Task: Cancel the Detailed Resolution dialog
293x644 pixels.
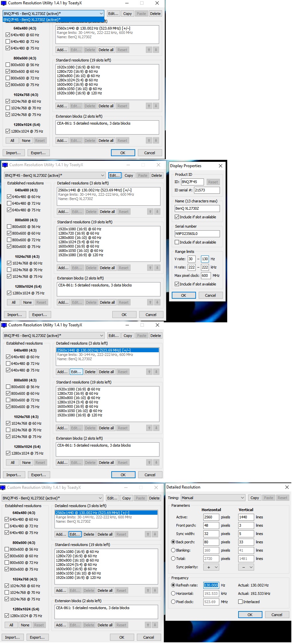Action: pos(277,615)
